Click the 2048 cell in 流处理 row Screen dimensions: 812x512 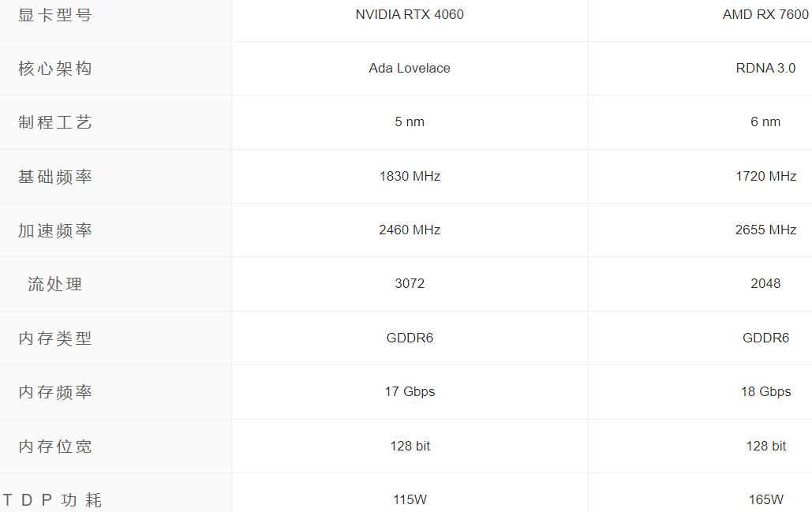point(765,283)
